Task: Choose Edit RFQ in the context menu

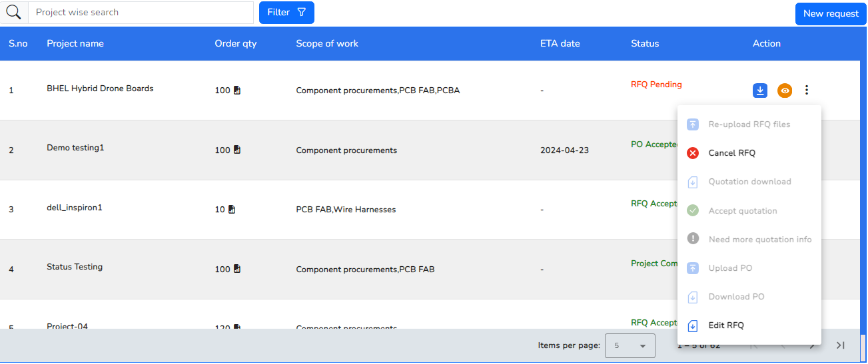Action: [x=725, y=325]
